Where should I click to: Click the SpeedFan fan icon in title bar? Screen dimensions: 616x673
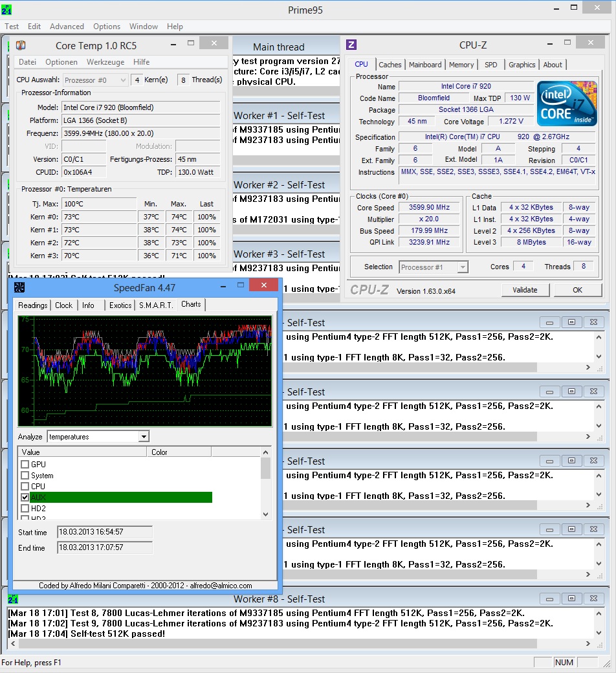[x=19, y=287]
